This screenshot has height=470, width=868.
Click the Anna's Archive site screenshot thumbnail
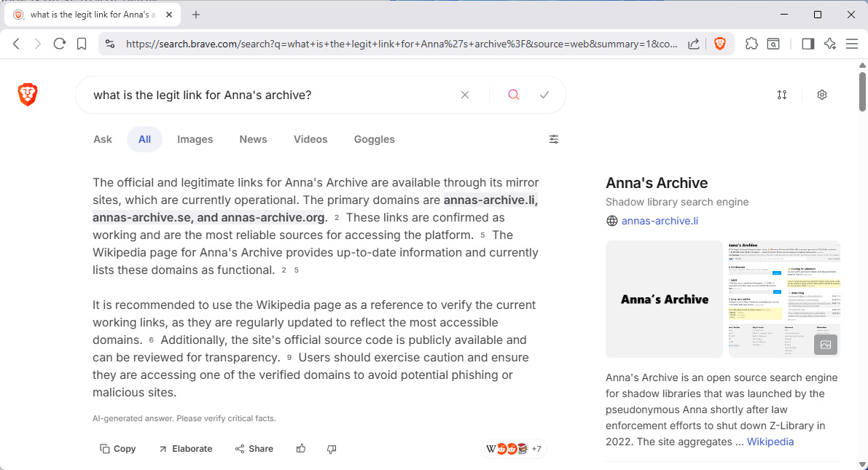784,299
